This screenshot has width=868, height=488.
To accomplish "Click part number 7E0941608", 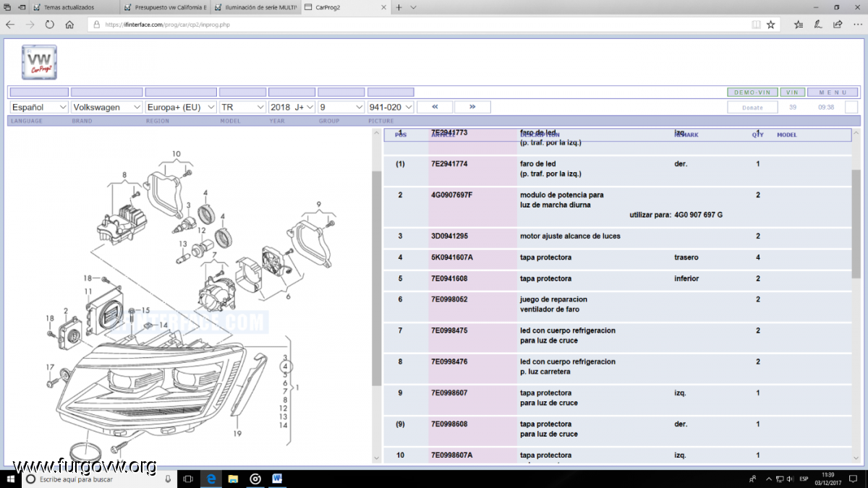I will coord(449,278).
